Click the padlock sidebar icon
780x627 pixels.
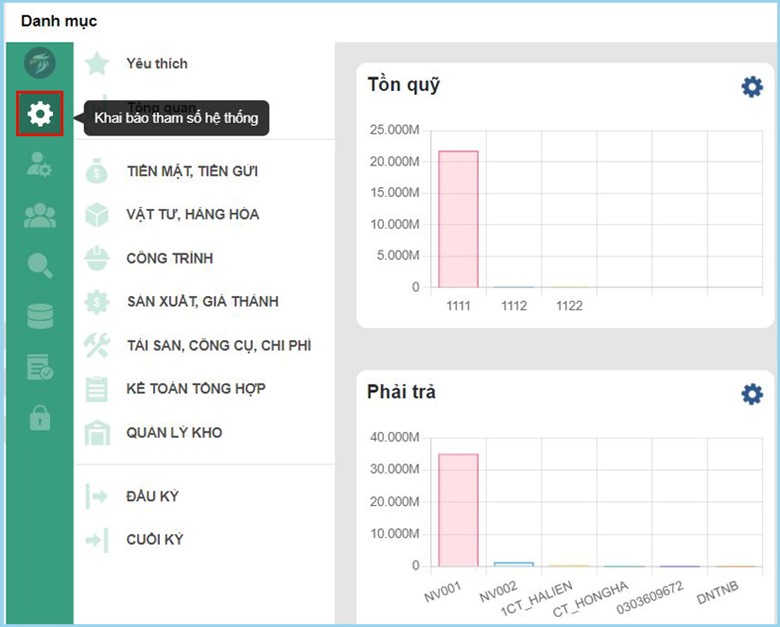pos(40,418)
